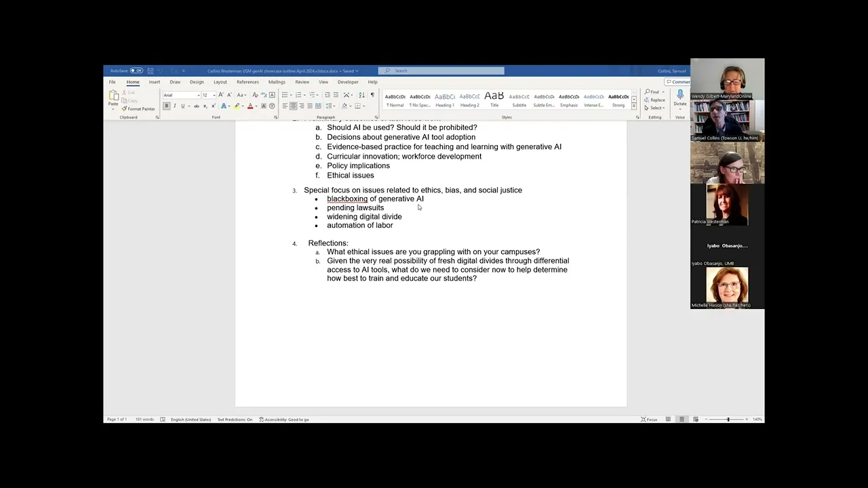Apply the yellow text highlight color
Screen dimensions: 868x488
(237, 106)
